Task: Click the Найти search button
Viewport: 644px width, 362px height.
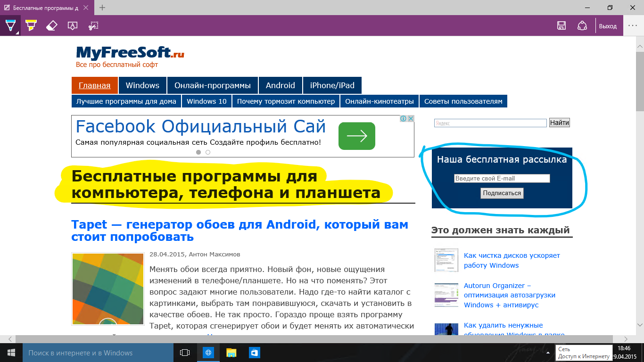Action: pos(560,123)
